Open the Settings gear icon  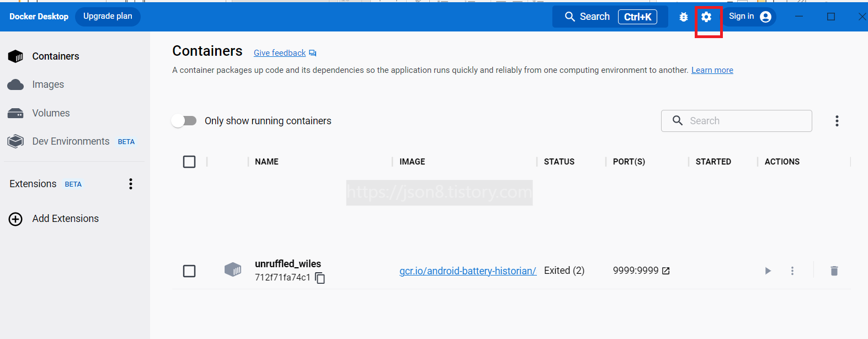pos(706,17)
